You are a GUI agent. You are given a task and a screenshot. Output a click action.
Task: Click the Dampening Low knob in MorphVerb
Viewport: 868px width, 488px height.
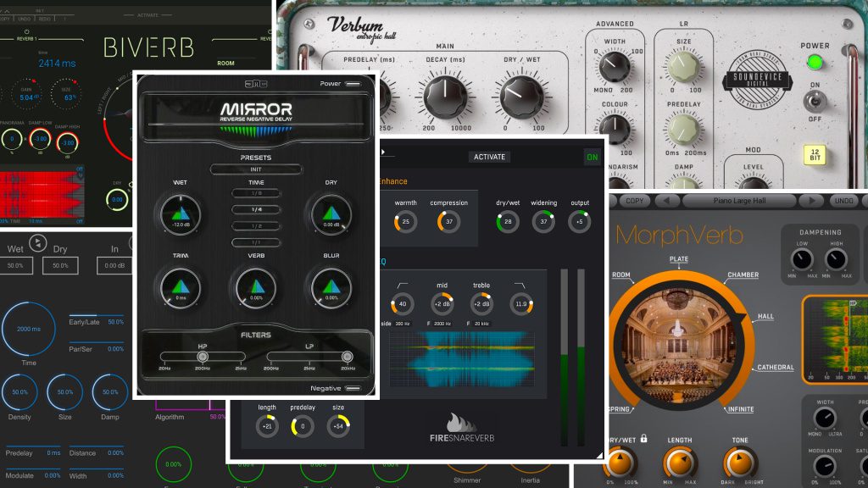point(802,259)
